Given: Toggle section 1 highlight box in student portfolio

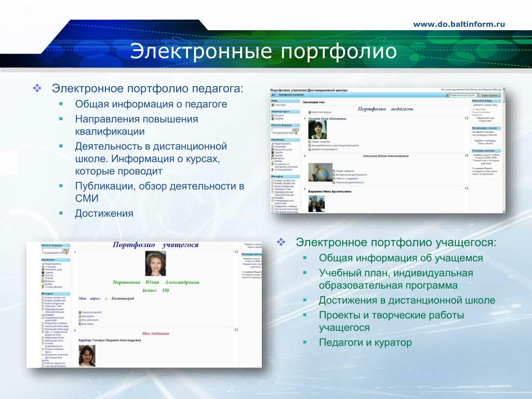Looking at the screenshot, I should point(236,252).
